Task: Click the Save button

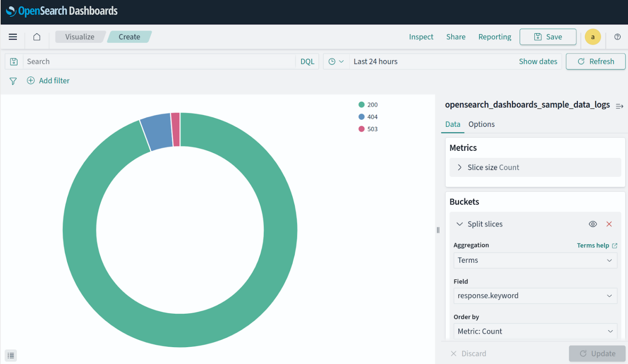Action: pos(548,37)
